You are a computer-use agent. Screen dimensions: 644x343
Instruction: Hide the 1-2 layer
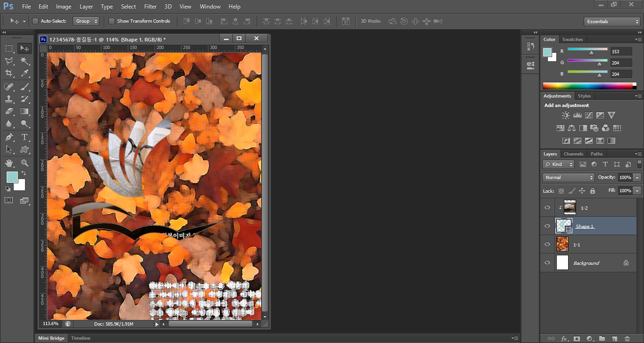(547, 208)
